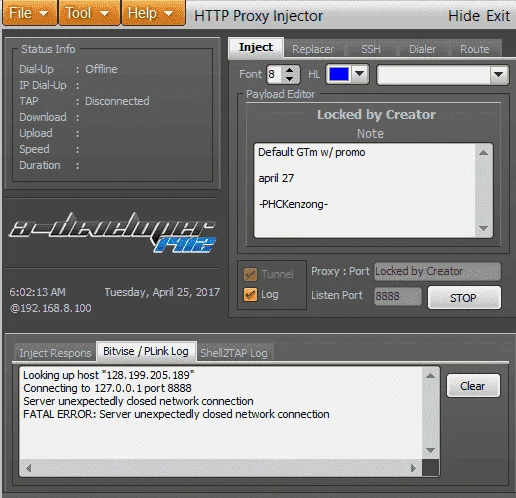Click the a-developer Me logo
Viewport: 516px width, 498px height.
coord(112,232)
